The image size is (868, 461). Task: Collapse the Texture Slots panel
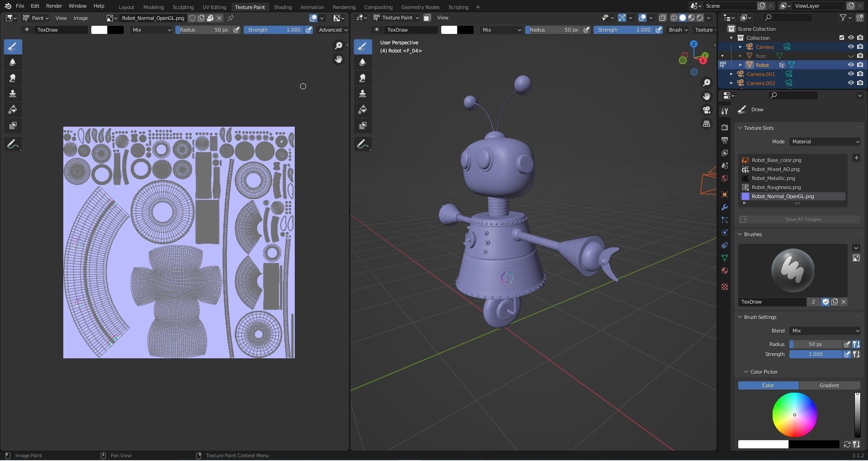[740, 128]
